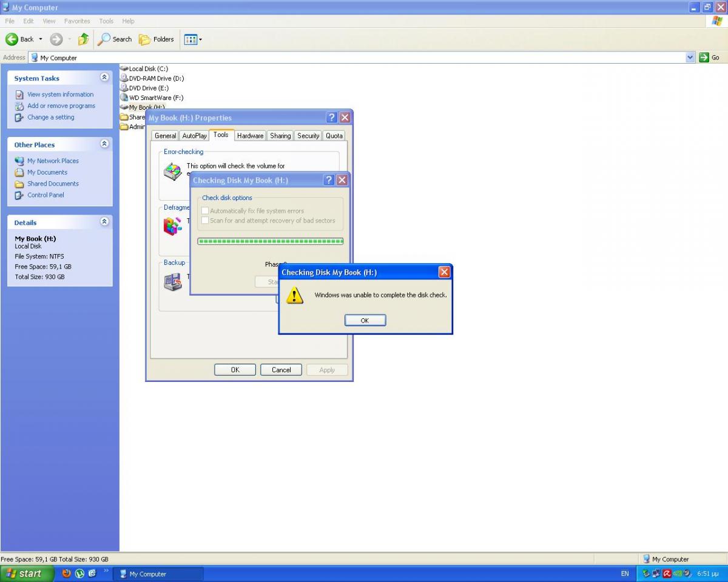Click the EN language indicator
The image size is (728, 582).
coord(625,574)
